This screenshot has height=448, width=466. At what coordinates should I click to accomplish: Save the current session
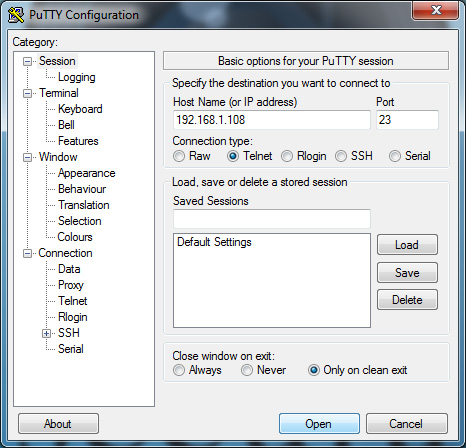(407, 273)
